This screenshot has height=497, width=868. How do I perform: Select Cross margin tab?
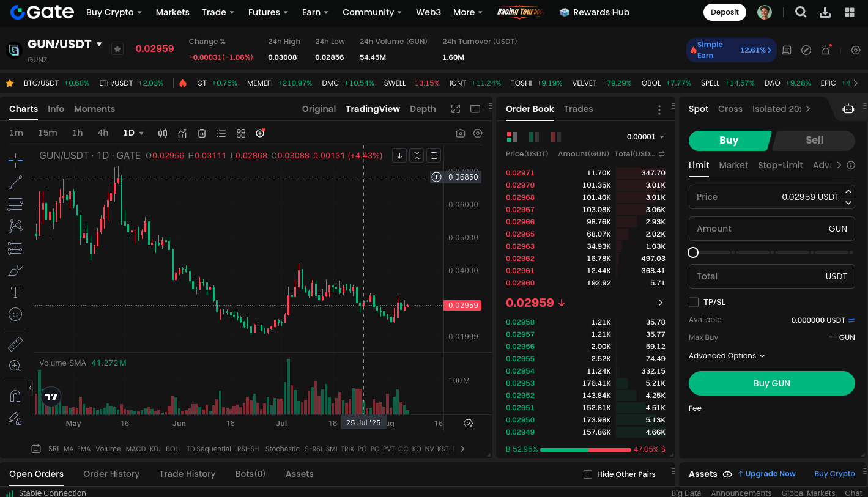(730, 109)
